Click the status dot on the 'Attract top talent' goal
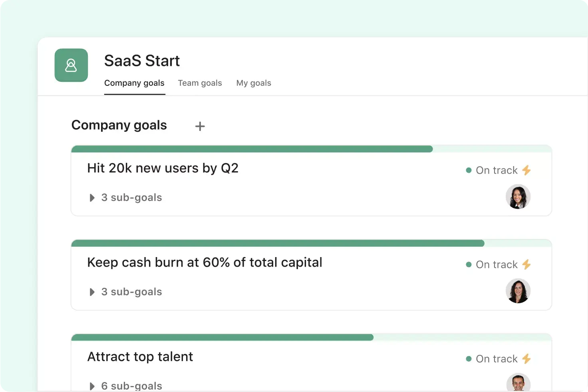The image size is (588, 392). tap(468, 359)
